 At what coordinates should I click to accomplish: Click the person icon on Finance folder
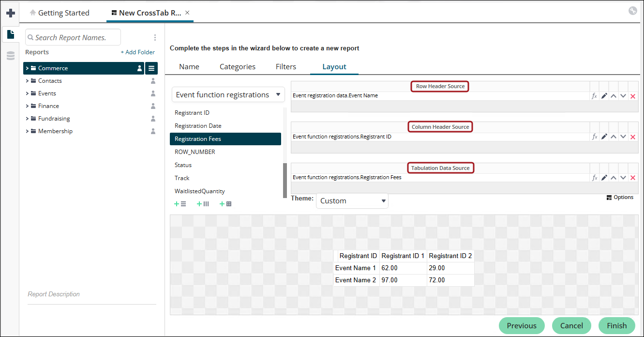(153, 106)
